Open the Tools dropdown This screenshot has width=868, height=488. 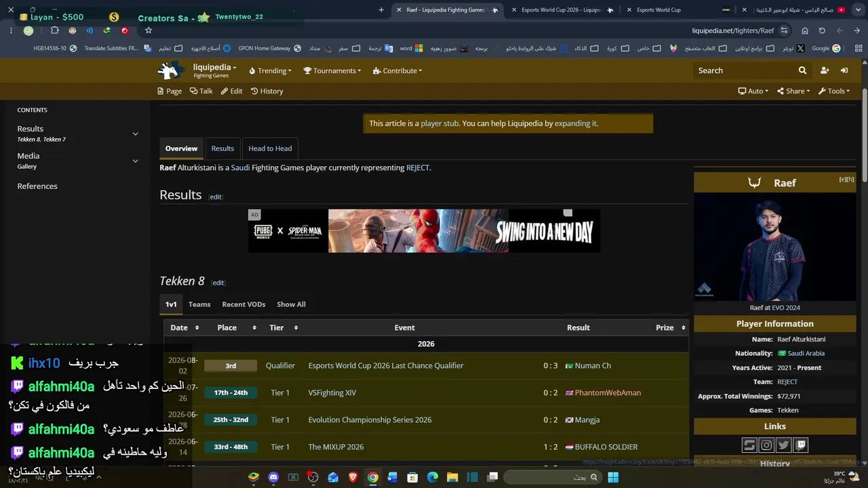click(x=834, y=91)
